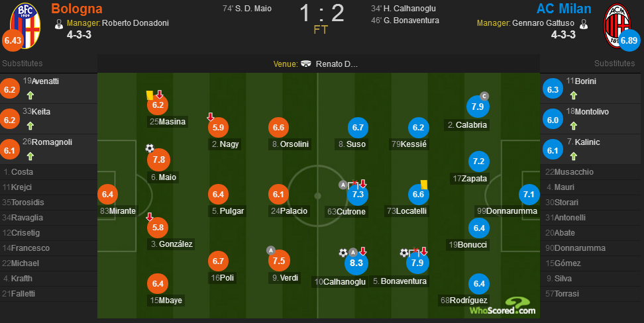This screenshot has width=644, height=323.
Task: Click the AC Milan club crest logo
Action: pyautogui.click(x=616, y=25)
